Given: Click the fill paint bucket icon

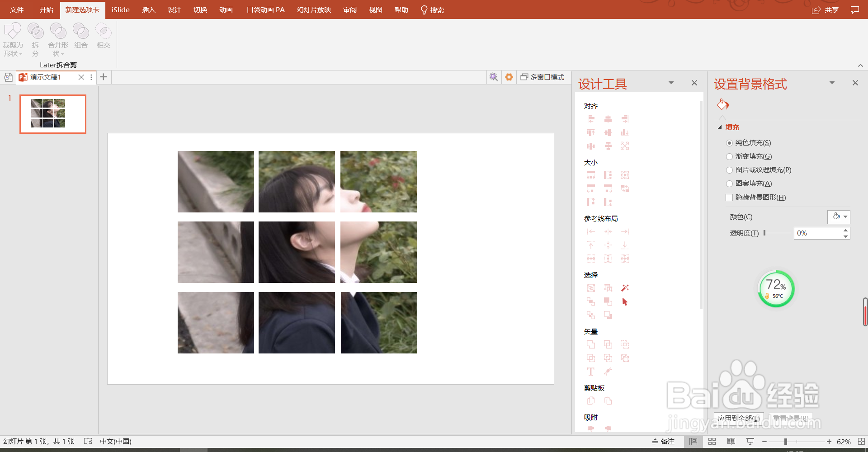Looking at the screenshot, I should pos(723,105).
